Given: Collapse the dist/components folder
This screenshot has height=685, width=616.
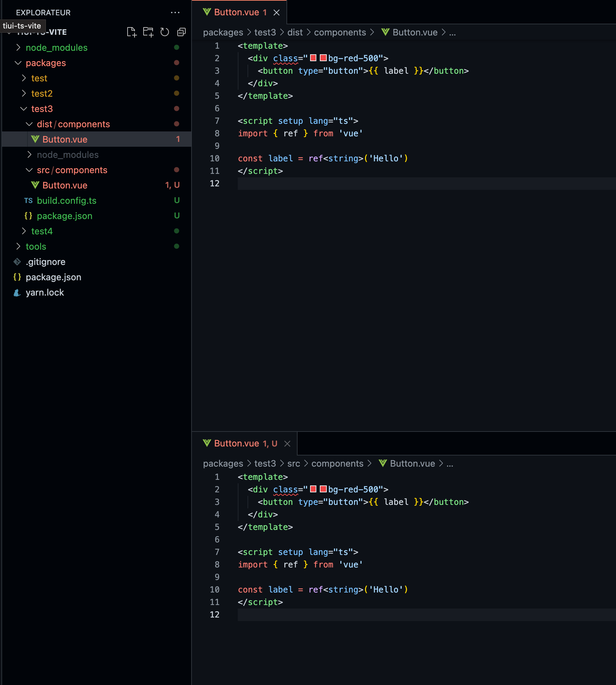Looking at the screenshot, I should click(x=97, y=124).
